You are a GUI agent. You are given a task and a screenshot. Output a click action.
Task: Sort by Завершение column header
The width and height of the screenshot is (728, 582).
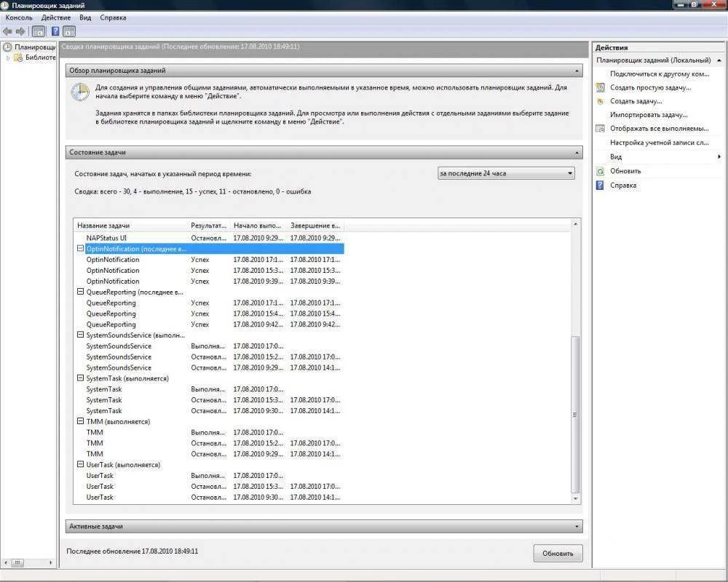click(315, 226)
